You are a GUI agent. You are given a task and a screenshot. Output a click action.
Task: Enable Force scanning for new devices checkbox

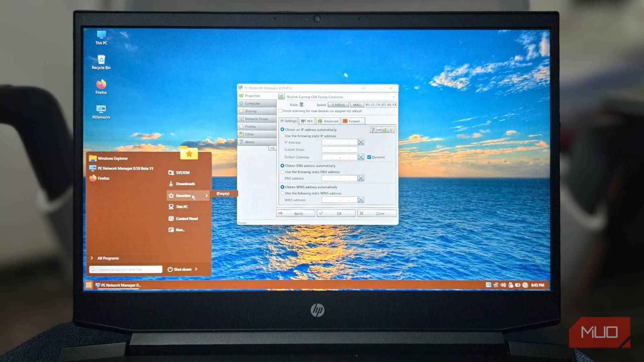281,111
